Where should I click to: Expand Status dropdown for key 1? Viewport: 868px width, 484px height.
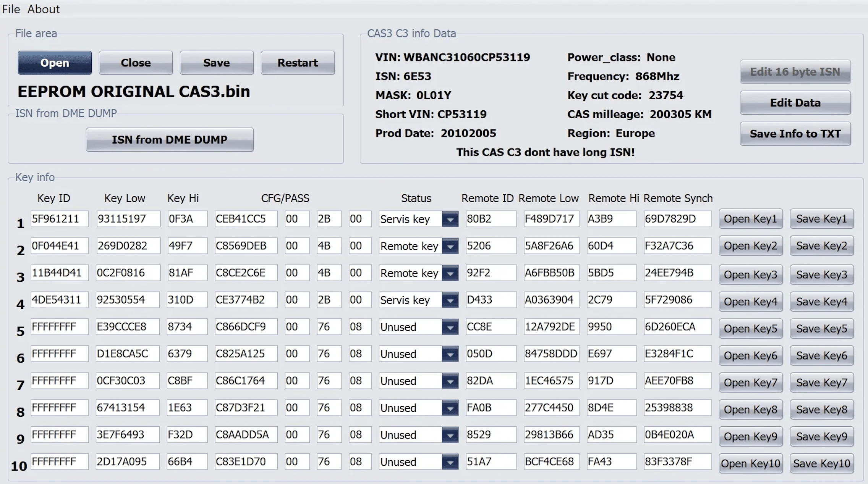click(450, 219)
